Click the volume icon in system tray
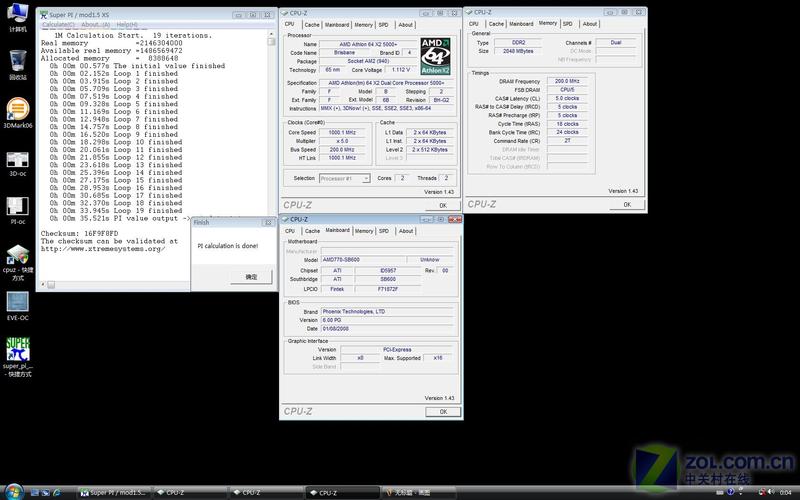The width and height of the screenshot is (800, 500). tap(771, 492)
